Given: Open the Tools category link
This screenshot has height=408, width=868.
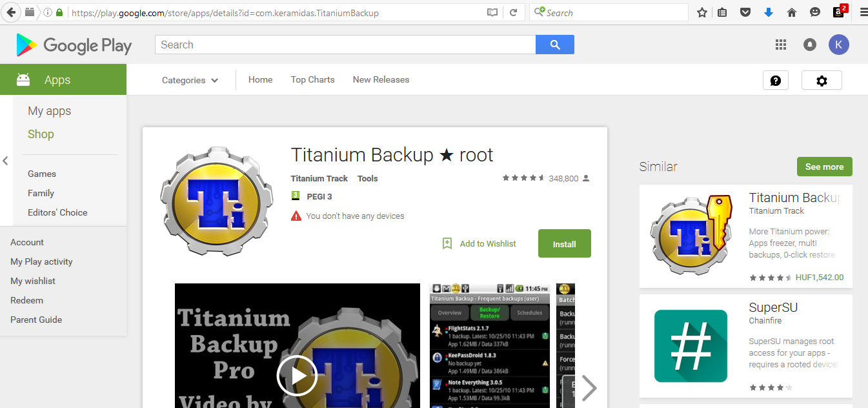Looking at the screenshot, I should click(x=368, y=178).
